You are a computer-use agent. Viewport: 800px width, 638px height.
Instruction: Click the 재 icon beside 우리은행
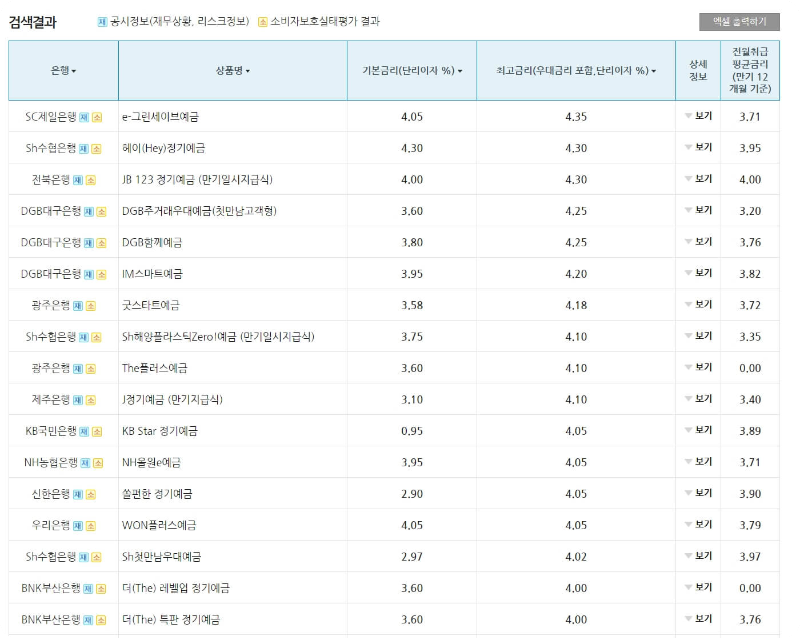78,526
